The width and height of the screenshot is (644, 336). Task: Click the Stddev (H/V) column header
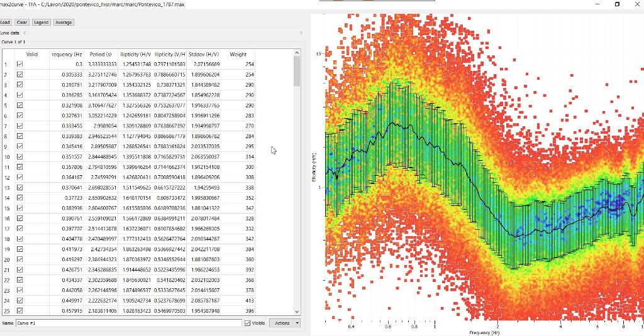point(204,55)
